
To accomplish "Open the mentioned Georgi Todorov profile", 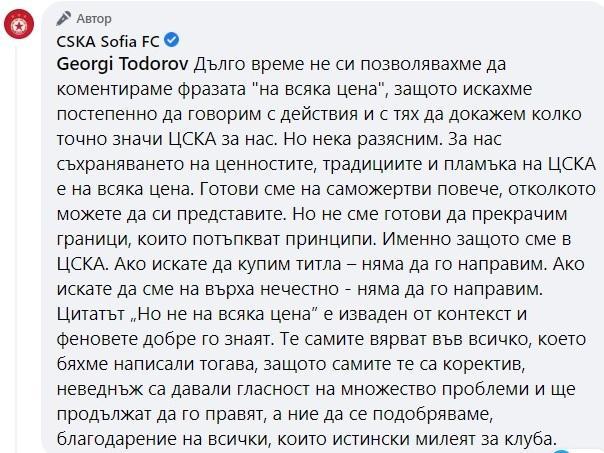I will (122, 65).
